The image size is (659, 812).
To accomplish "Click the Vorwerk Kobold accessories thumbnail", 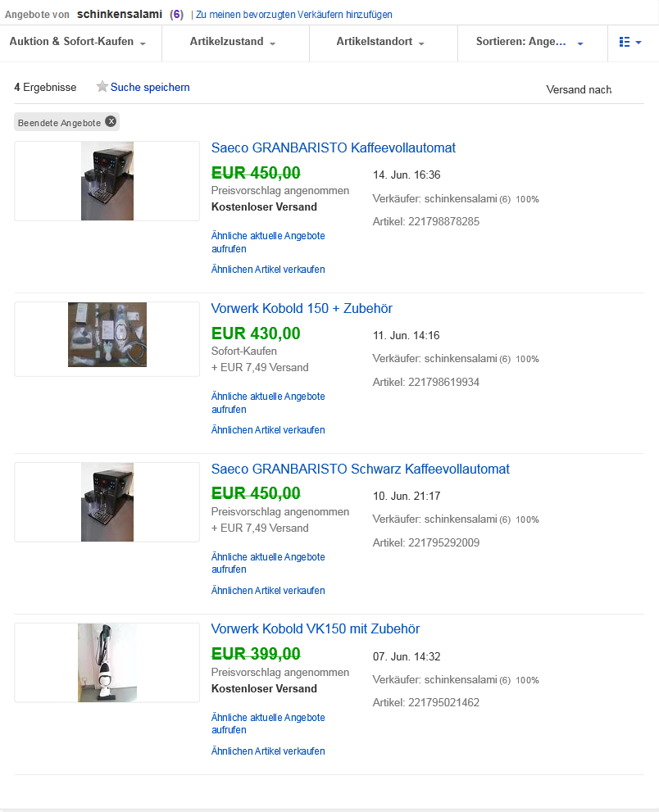I will coord(107,334).
